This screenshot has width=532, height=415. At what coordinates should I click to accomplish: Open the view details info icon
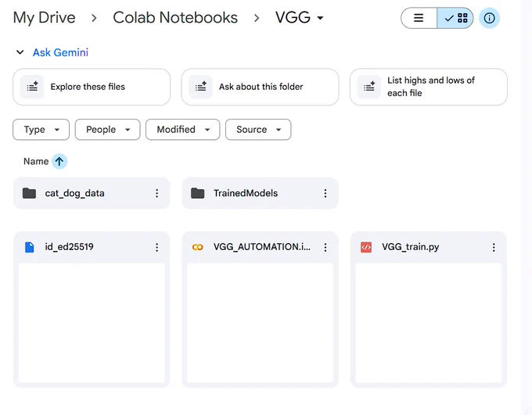tap(489, 18)
